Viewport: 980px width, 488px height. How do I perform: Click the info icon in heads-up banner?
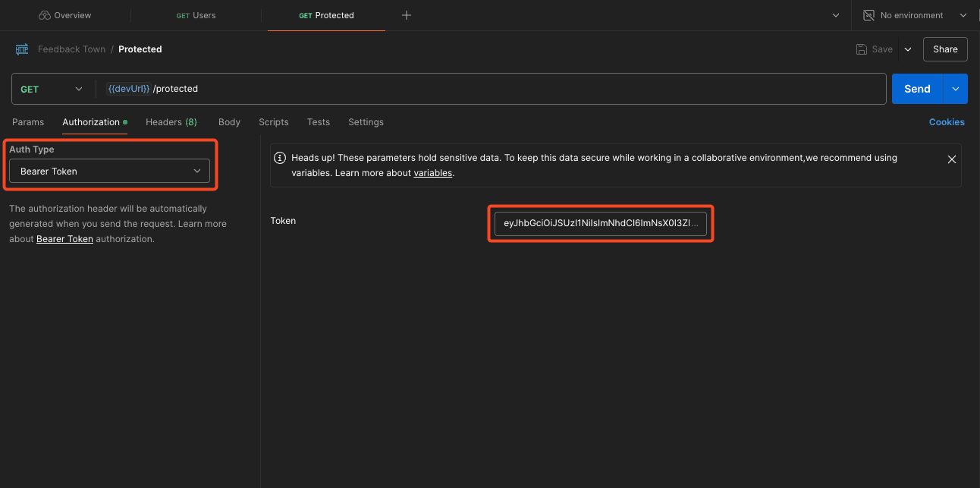pos(281,159)
